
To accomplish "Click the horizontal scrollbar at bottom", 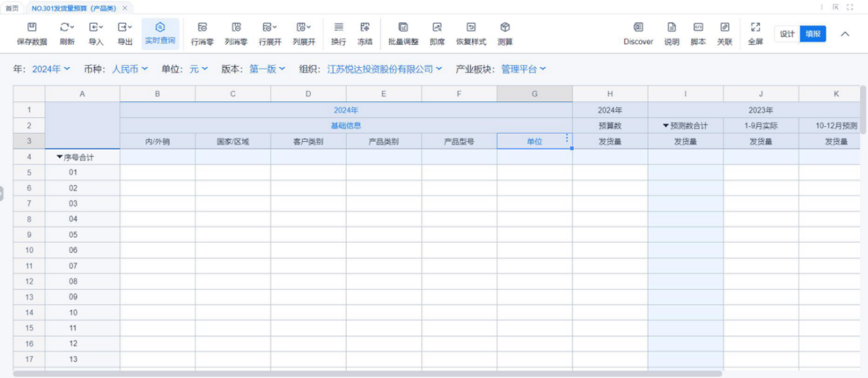I will point(367,374).
